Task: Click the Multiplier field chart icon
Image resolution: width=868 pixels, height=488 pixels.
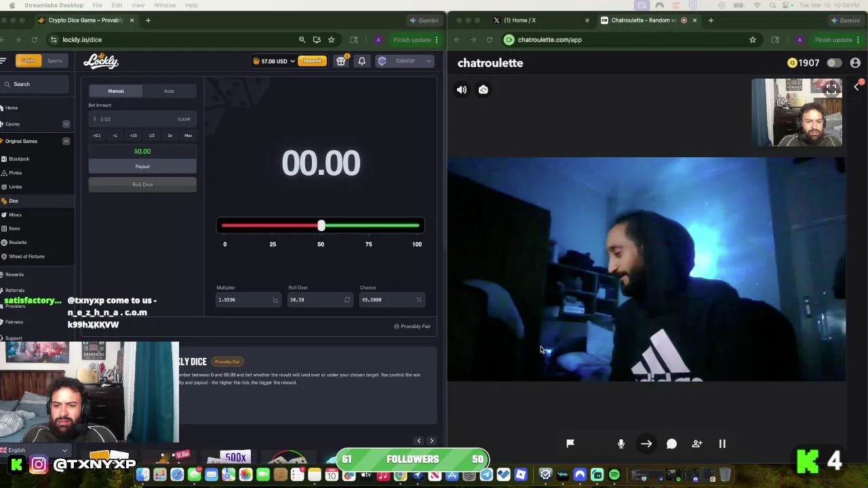Action: (275, 300)
